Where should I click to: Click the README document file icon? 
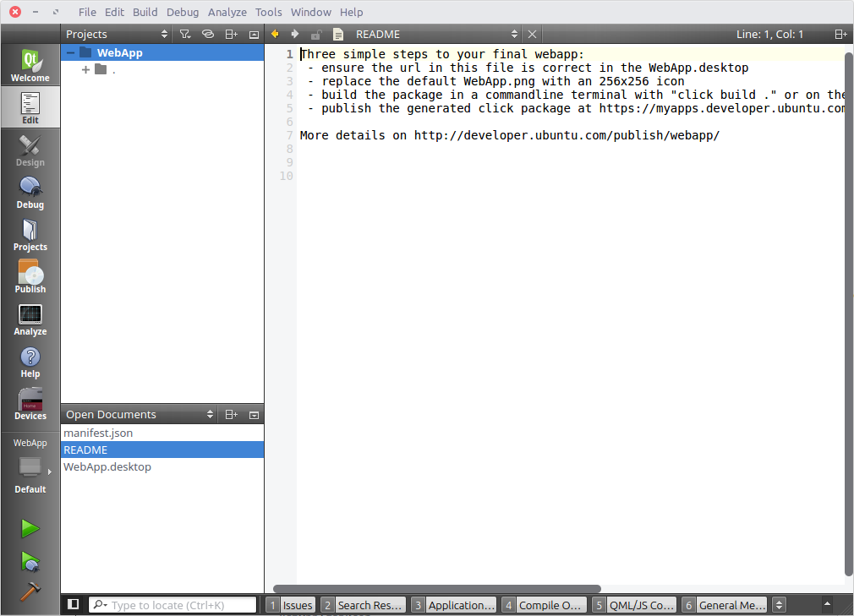pos(338,35)
